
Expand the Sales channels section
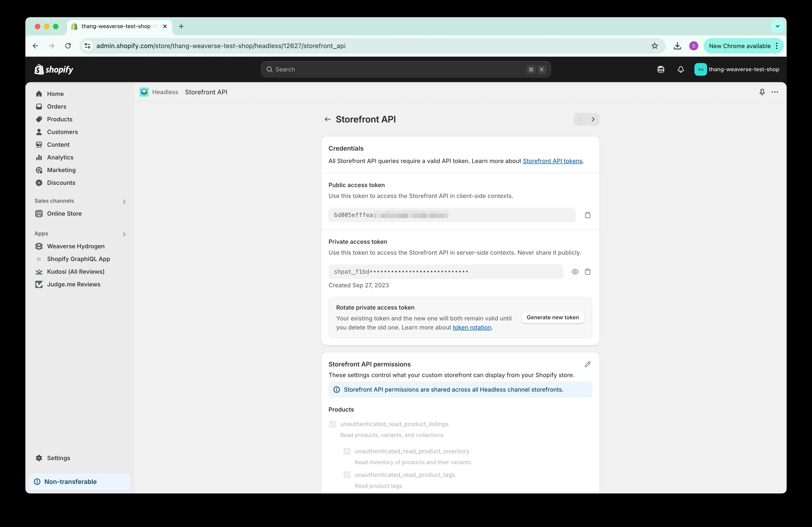[x=124, y=202]
